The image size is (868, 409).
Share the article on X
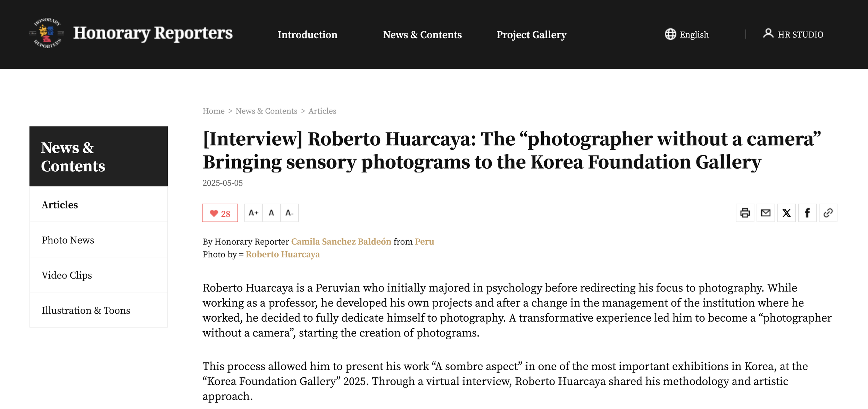point(787,213)
